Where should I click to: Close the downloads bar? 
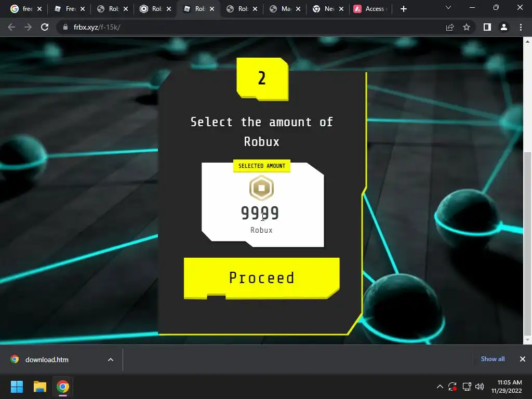click(x=523, y=359)
